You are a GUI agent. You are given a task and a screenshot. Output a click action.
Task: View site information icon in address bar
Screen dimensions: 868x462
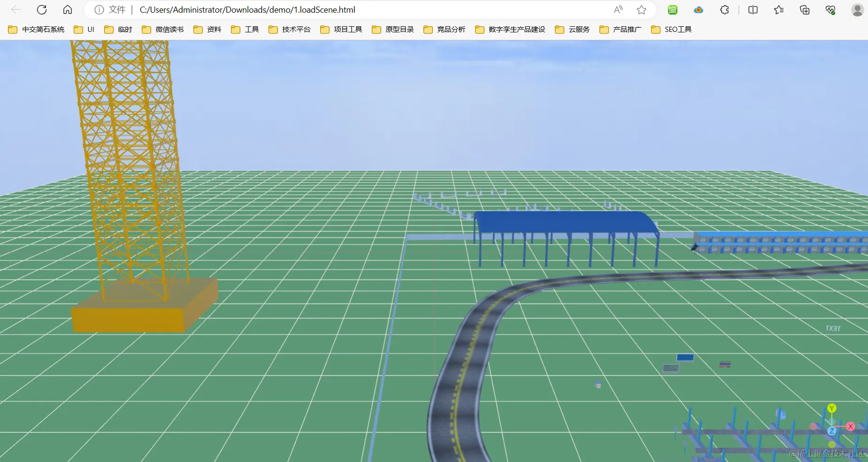tap(99, 10)
